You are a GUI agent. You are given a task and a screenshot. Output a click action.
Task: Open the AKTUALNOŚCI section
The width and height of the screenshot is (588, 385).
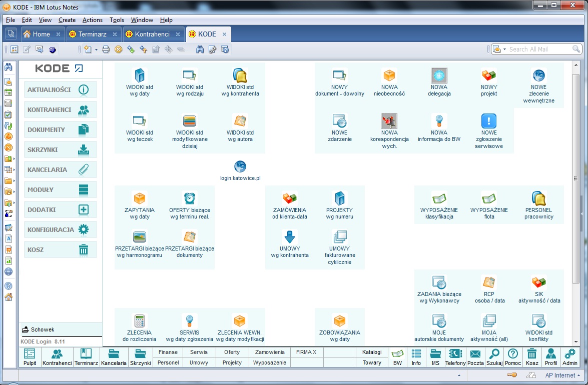(61, 90)
